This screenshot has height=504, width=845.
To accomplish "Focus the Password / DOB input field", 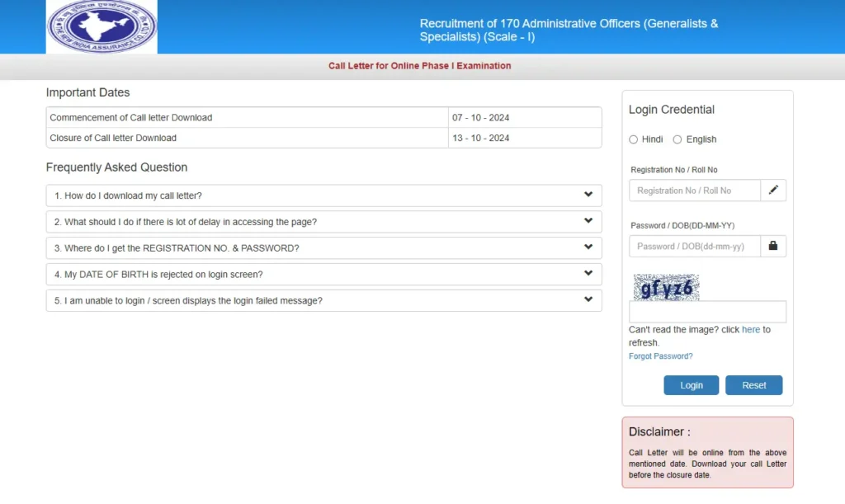I will (x=694, y=247).
